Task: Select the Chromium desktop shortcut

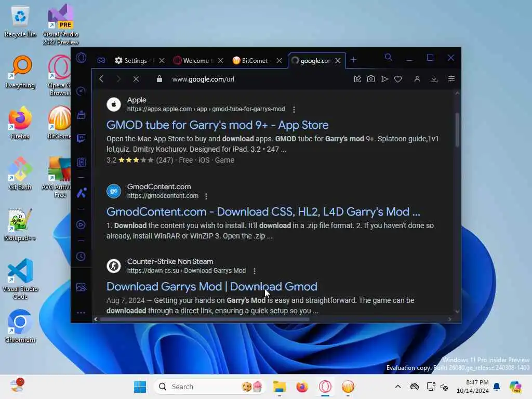Action: 20,326
